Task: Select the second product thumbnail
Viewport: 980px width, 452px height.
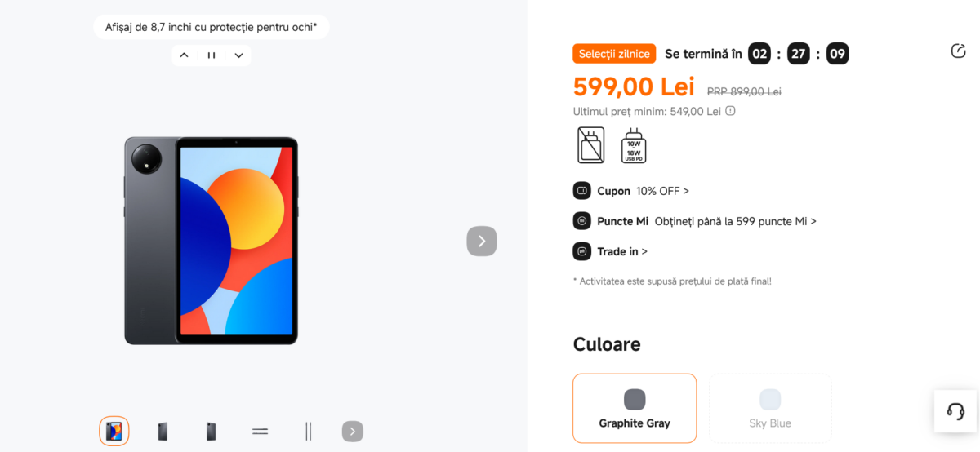Action: point(163,432)
